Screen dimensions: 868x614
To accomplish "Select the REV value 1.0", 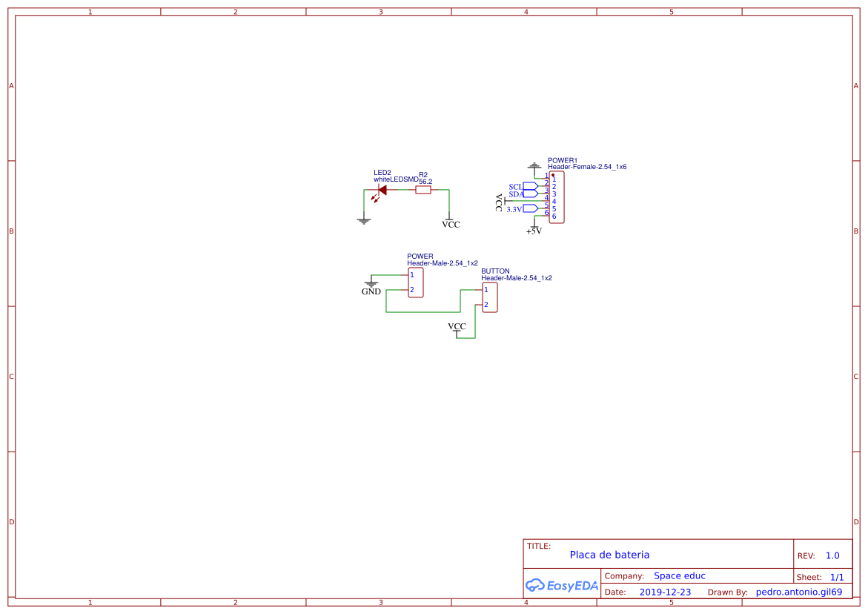I will pos(832,555).
